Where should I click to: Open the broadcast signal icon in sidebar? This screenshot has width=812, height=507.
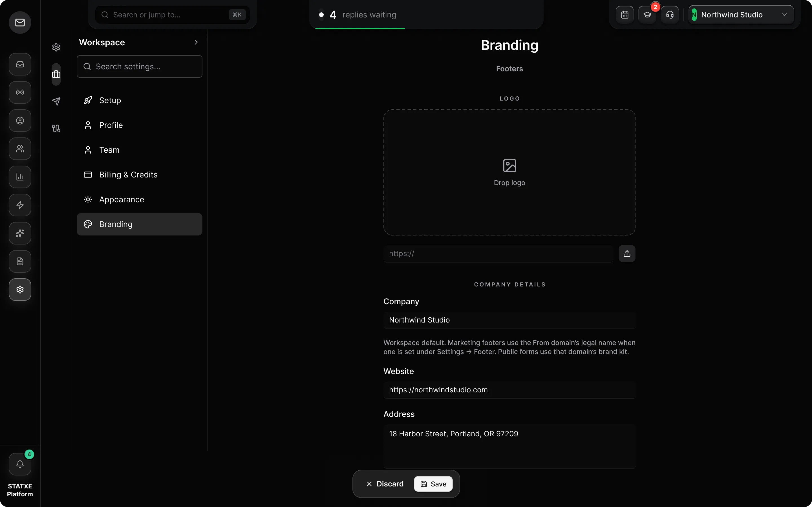(20, 92)
